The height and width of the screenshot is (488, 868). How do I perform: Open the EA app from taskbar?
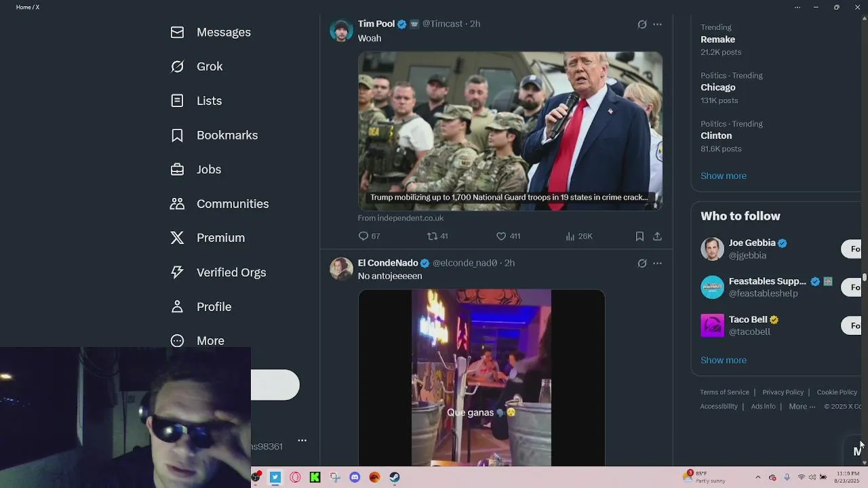pyautogui.click(x=374, y=477)
